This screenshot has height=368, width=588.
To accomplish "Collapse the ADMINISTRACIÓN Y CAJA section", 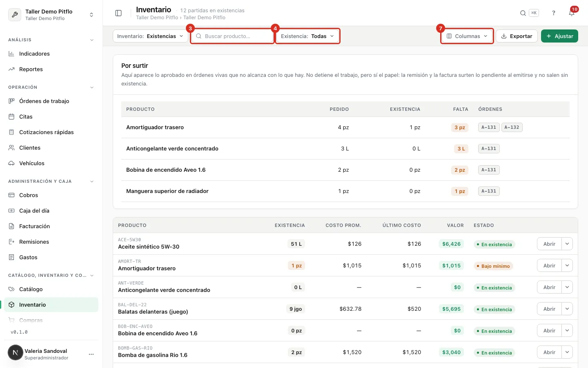I will click(x=91, y=182).
